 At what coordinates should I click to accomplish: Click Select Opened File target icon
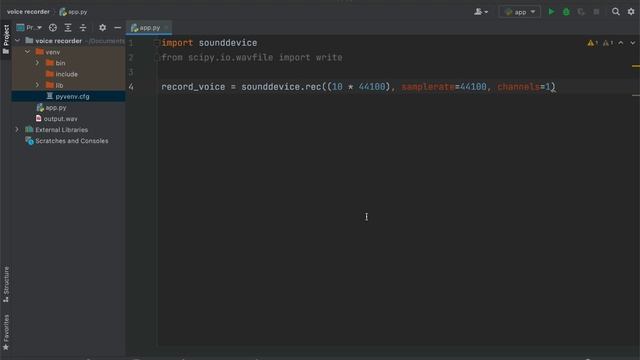53,28
